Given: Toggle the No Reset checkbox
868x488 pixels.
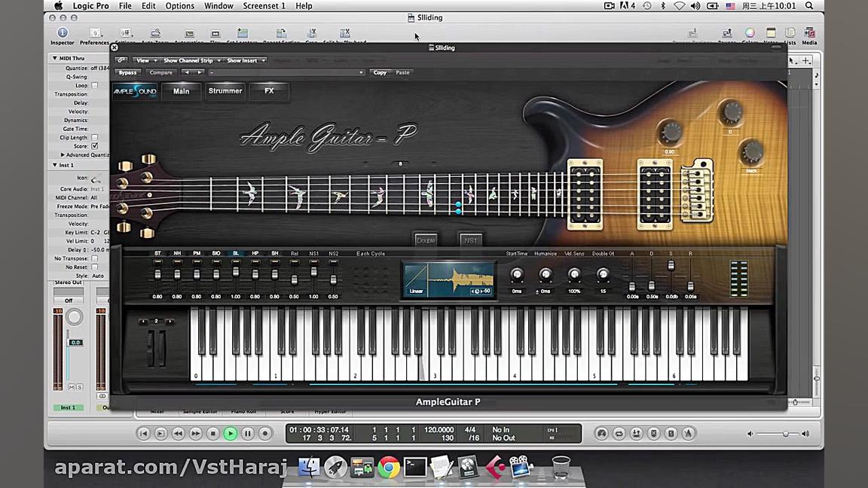Looking at the screenshot, I should coord(95,267).
